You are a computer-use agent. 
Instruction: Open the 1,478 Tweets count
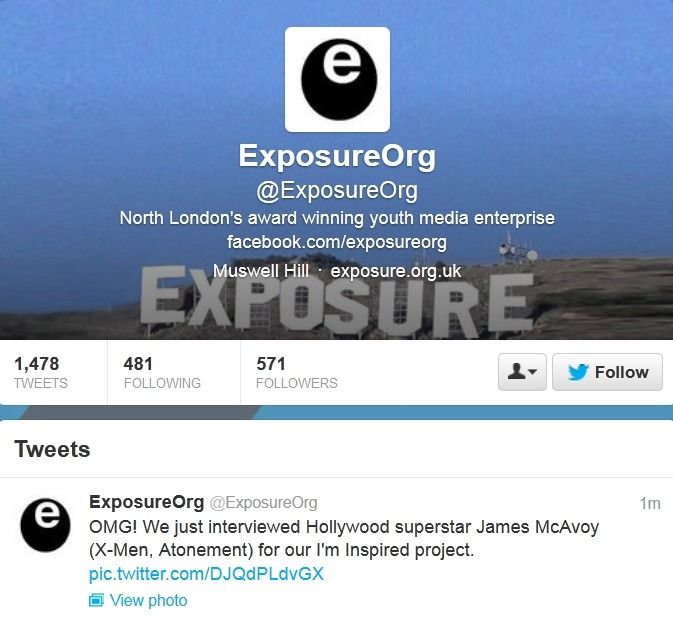coord(41,372)
